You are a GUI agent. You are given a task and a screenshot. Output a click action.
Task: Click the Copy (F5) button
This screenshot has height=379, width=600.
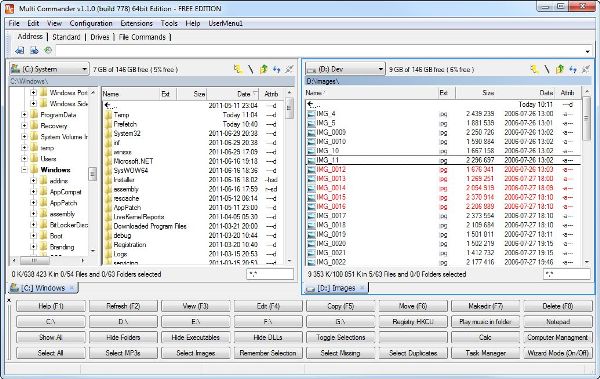tap(341, 306)
